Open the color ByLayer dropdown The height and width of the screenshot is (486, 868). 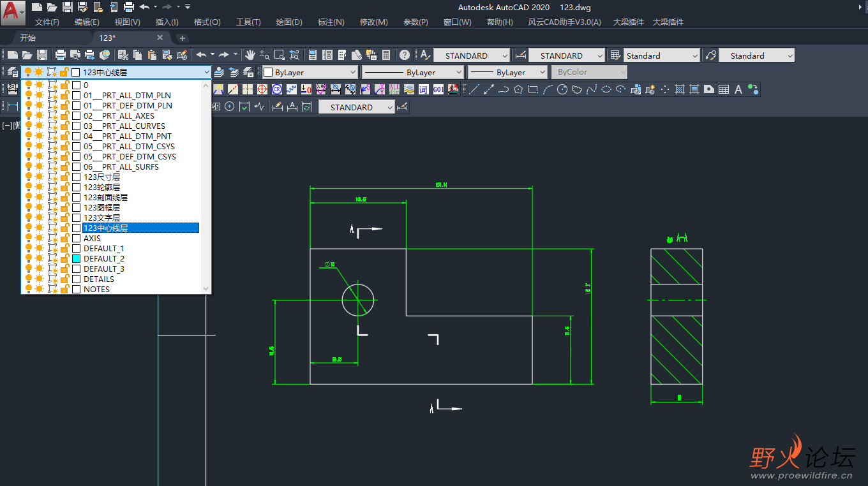[x=310, y=72]
